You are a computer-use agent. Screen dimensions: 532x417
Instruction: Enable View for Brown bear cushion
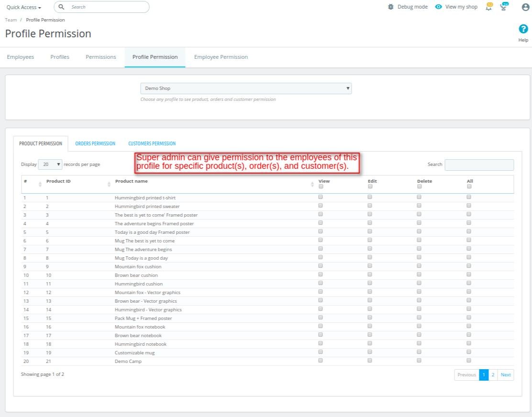pyautogui.click(x=321, y=274)
